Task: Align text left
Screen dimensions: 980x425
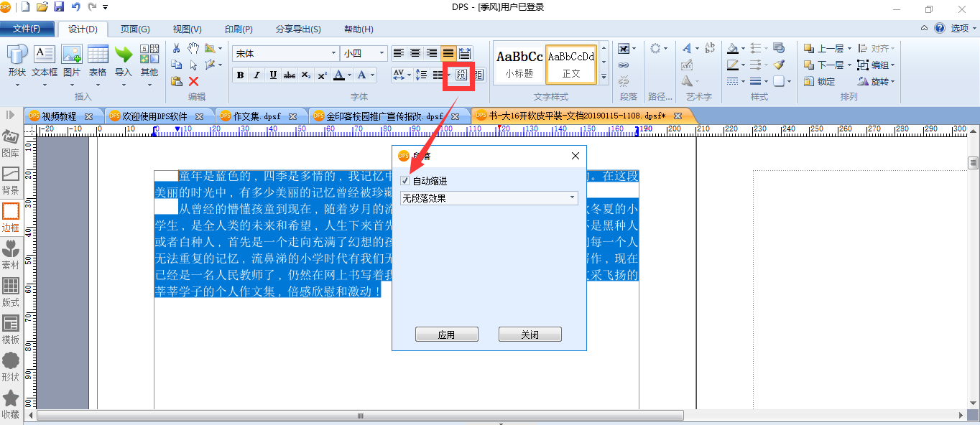Action: pos(399,53)
